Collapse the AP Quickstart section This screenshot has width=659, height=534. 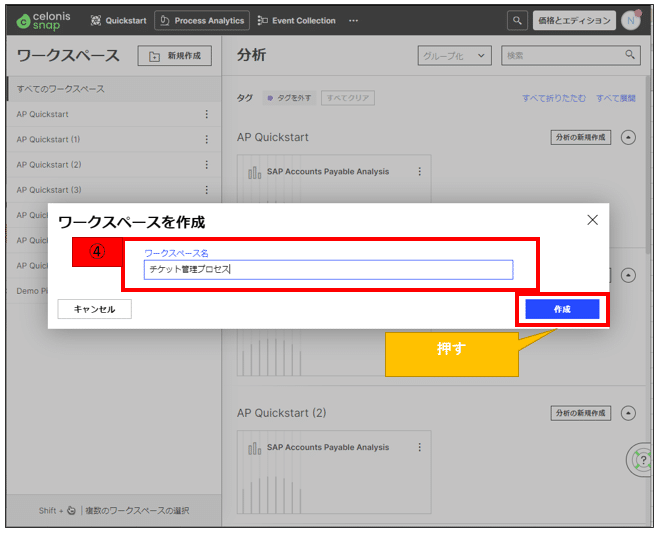click(x=628, y=137)
